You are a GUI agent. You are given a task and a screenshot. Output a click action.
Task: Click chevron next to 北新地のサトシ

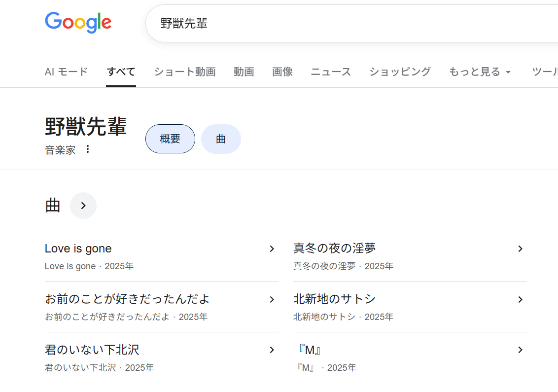(520, 300)
